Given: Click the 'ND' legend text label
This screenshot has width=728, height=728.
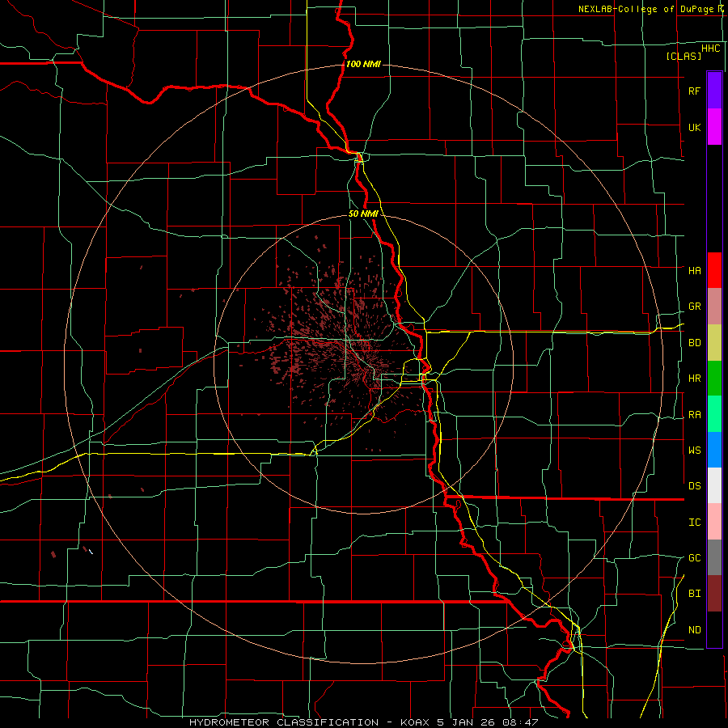Looking at the screenshot, I should click(695, 630).
